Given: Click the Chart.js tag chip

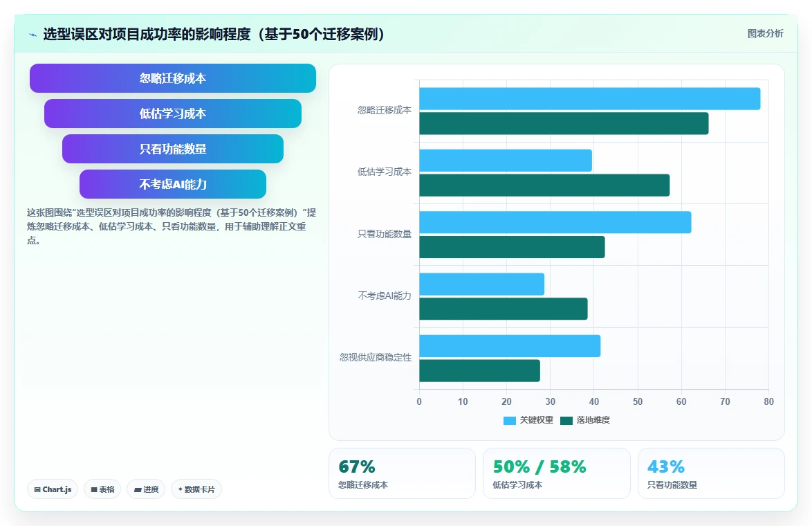Looking at the screenshot, I should click(x=53, y=489).
